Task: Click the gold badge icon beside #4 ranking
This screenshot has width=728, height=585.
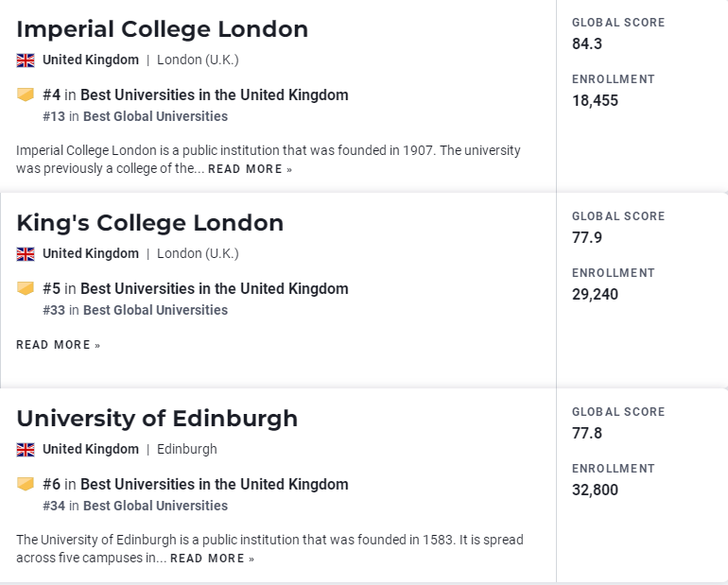Action: (x=26, y=95)
